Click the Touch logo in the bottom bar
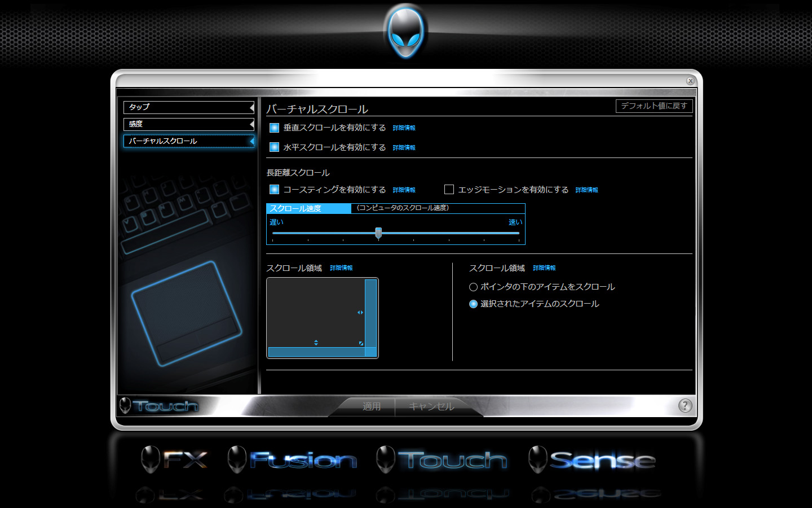 click(x=159, y=405)
